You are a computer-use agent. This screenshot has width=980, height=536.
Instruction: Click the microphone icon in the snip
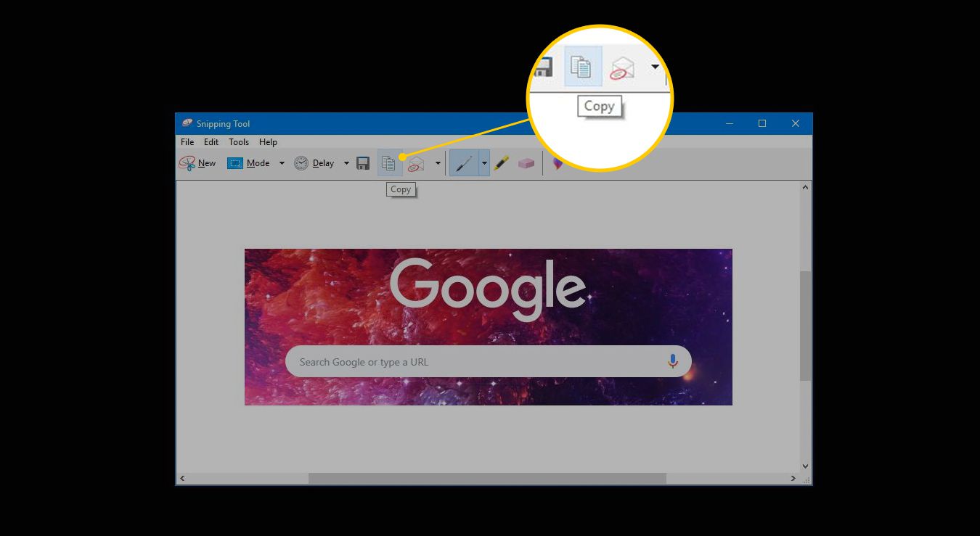[x=672, y=361]
